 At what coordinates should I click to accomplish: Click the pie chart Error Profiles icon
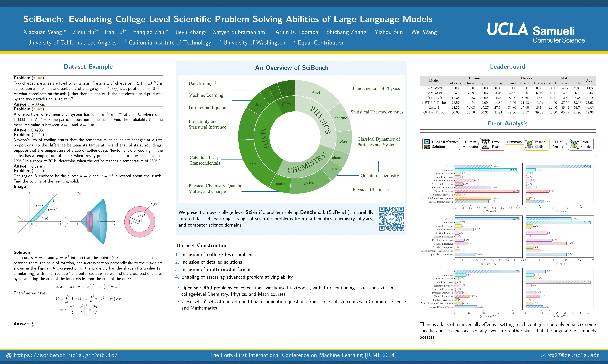coord(574,144)
